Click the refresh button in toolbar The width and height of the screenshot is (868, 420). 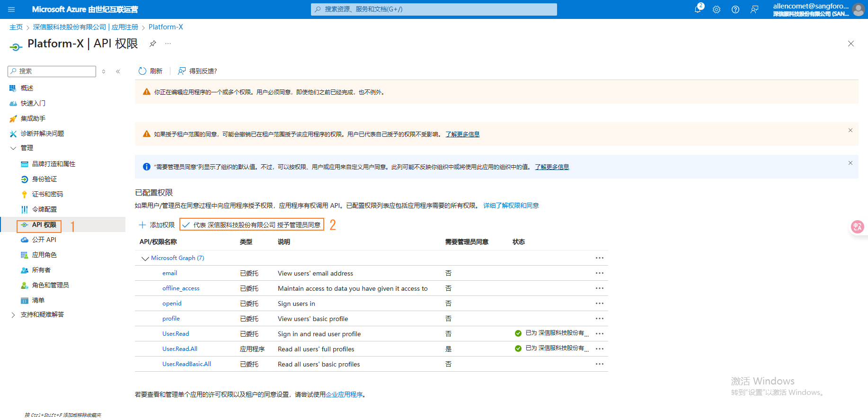tap(151, 71)
